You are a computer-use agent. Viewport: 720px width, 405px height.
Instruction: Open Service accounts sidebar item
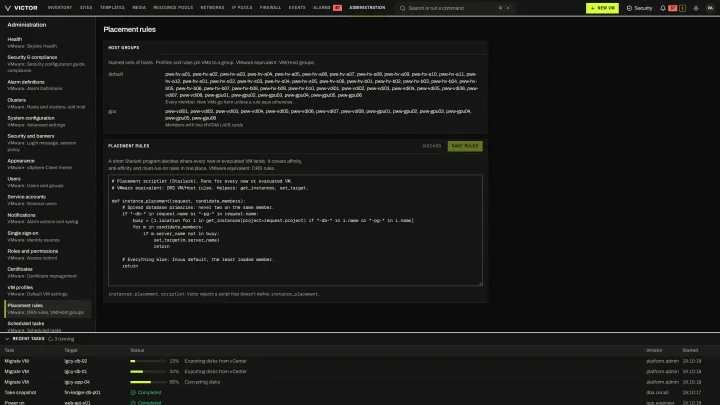point(47,200)
